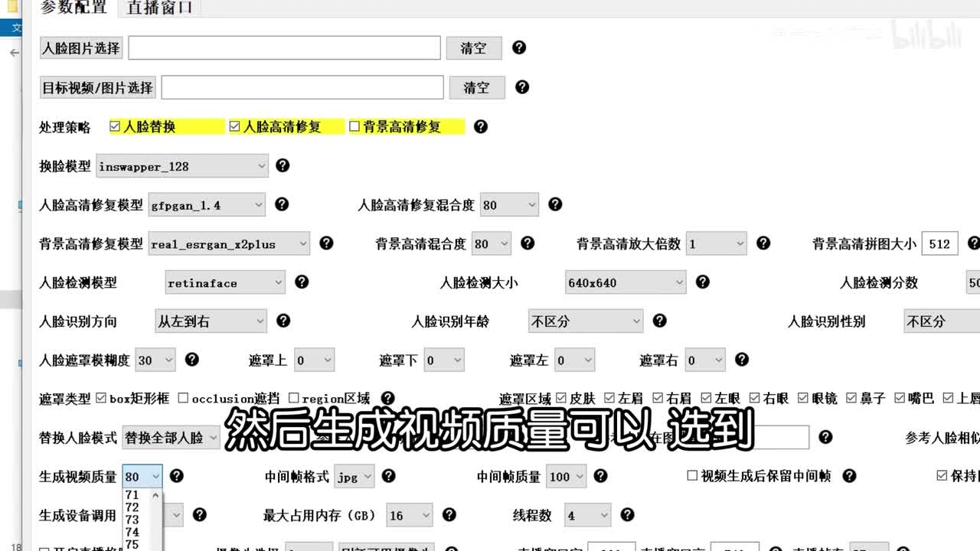Check the occlusion遮挡 mask type

(183, 398)
